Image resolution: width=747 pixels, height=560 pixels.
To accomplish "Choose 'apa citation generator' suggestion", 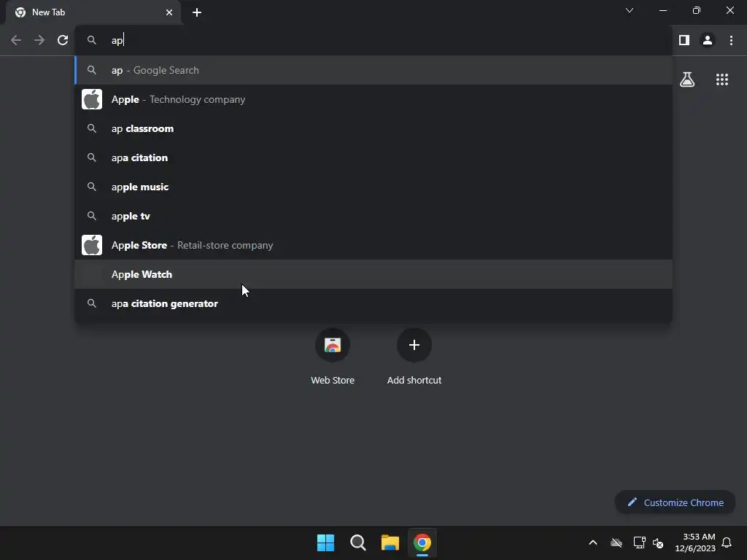I will point(373,303).
